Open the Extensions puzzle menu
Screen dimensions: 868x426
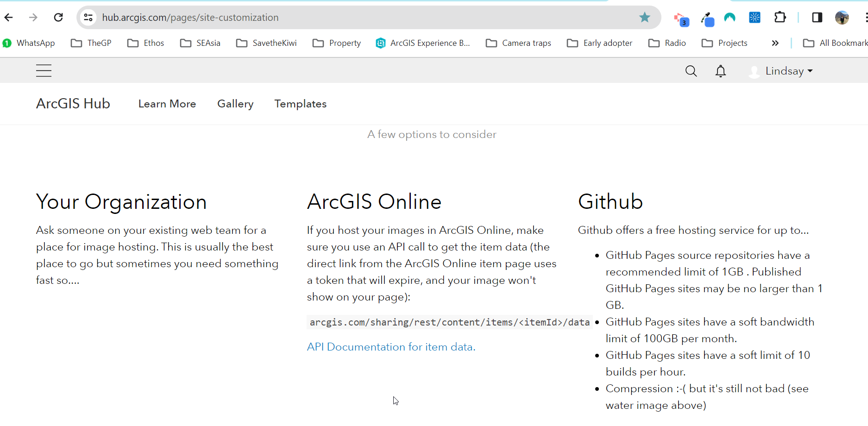pos(780,18)
